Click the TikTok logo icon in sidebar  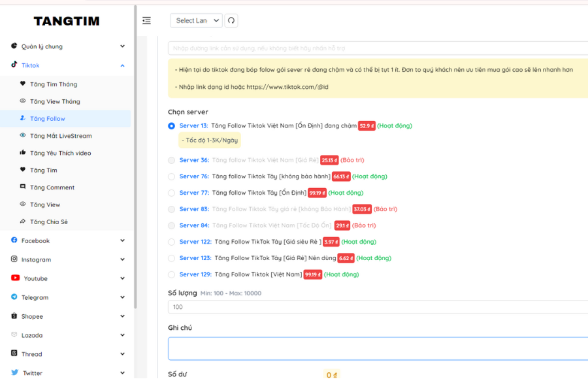coord(14,64)
